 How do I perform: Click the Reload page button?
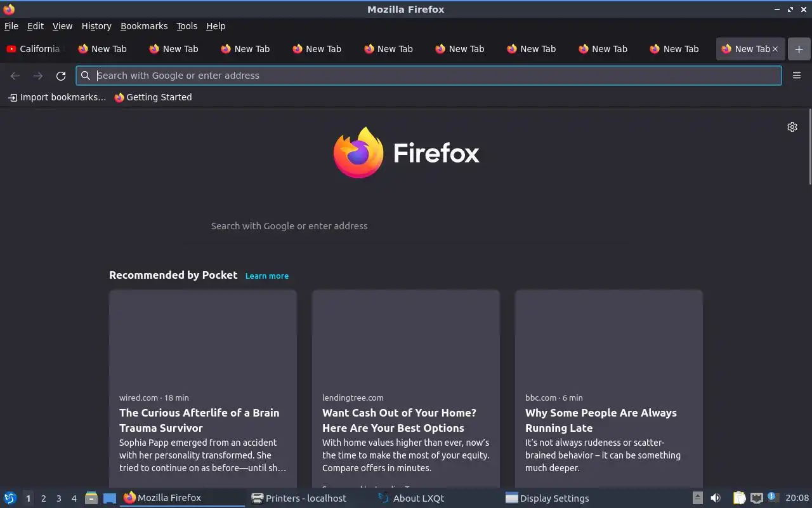click(61, 76)
